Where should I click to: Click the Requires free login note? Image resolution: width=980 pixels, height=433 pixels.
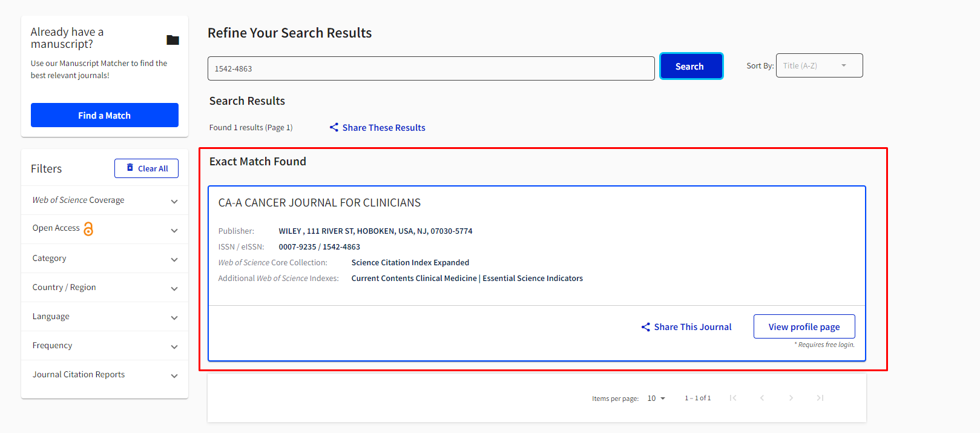tap(824, 345)
